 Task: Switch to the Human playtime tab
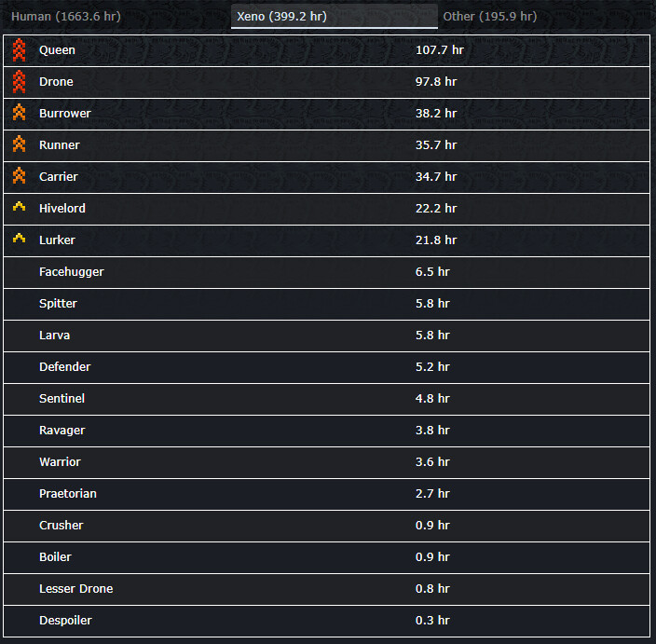coord(65,17)
